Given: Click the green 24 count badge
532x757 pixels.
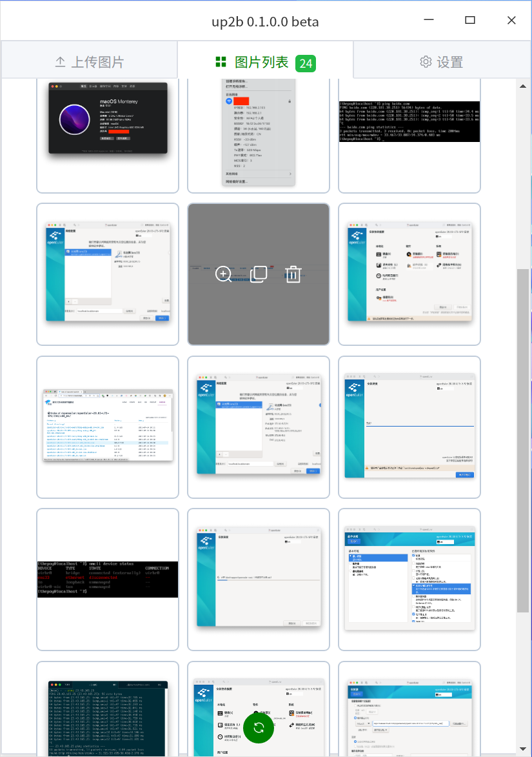Looking at the screenshot, I should (x=306, y=63).
